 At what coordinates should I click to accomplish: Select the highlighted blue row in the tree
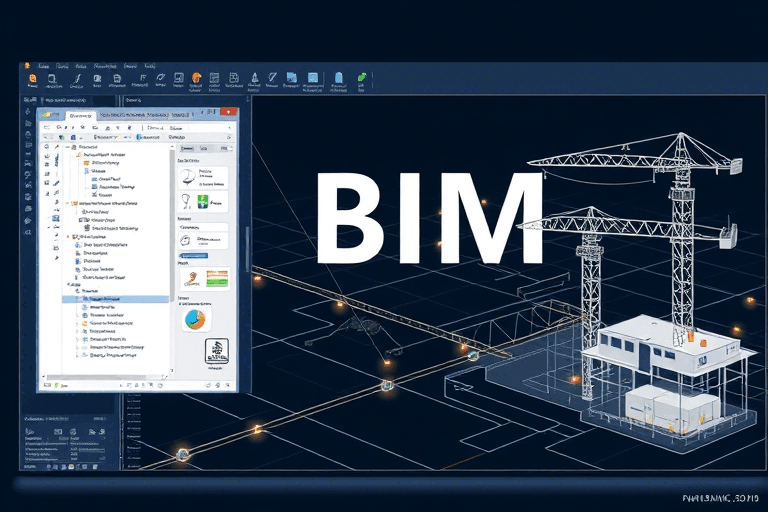[x=112, y=298]
